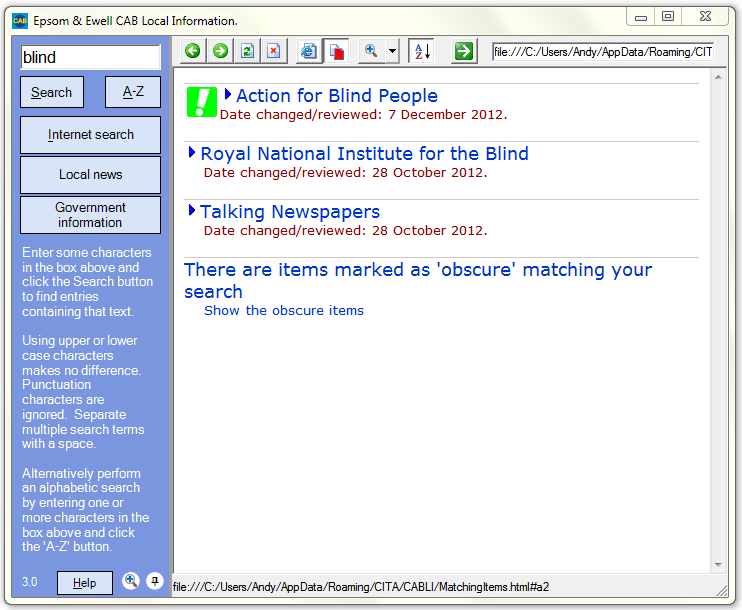Click the green Back arrow icon
The image size is (742, 610).
point(193,51)
